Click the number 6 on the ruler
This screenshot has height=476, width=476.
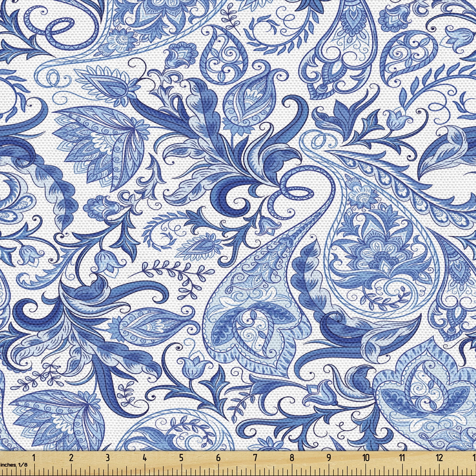coord(218,458)
